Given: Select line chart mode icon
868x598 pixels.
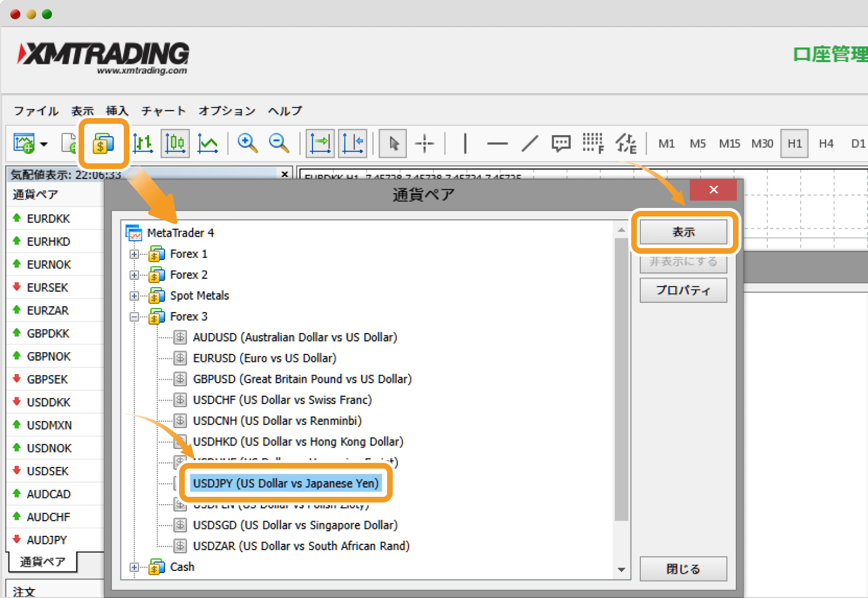Looking at the screenshot, I should (x=207, y=144).
